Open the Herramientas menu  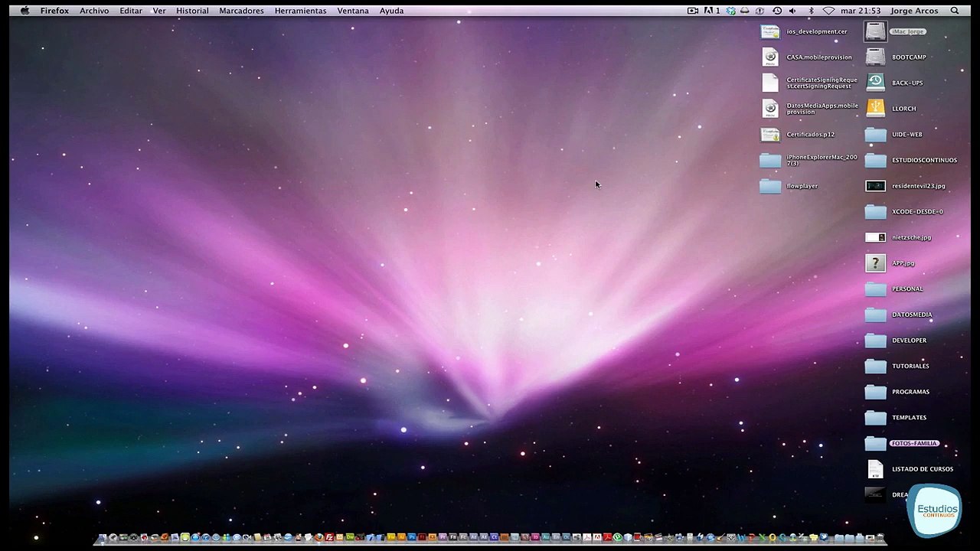tap(300, 11)
